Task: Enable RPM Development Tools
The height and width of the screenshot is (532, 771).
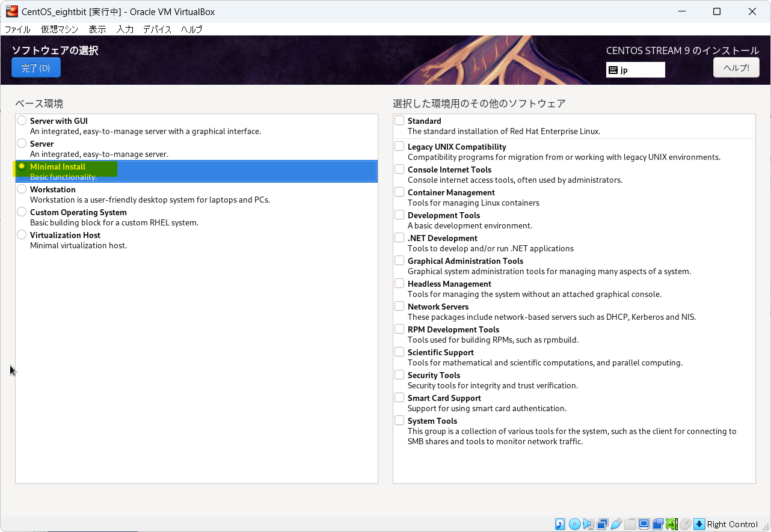Action: pos(399,329)
